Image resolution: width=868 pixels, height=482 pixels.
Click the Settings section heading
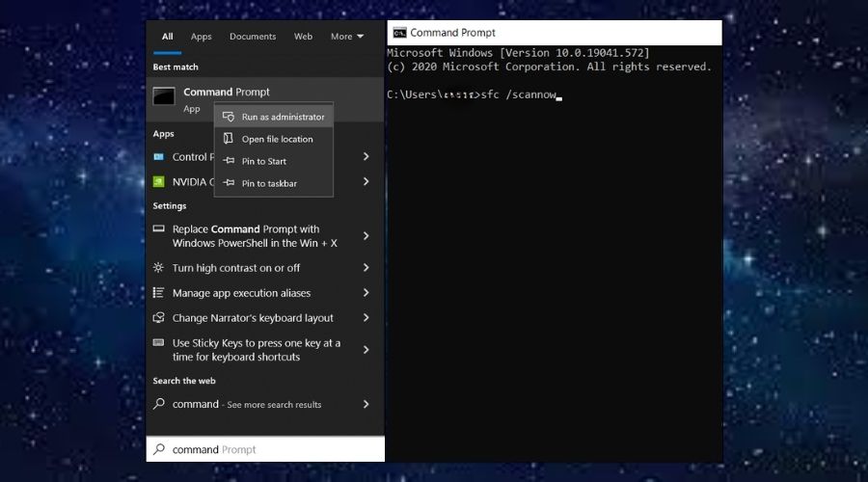click(170, 206)
